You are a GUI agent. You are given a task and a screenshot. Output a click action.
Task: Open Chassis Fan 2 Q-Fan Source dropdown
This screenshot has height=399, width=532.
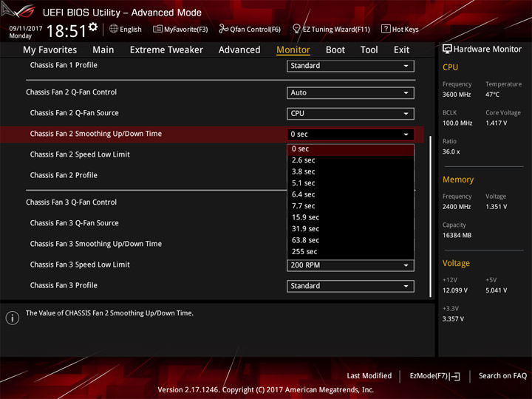[350, 114]
